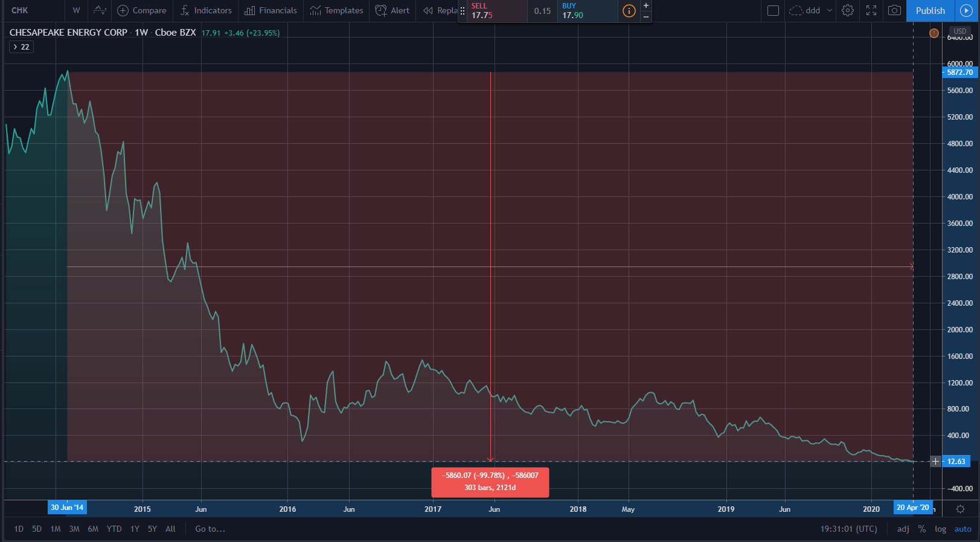The image size is (980, 542).
Task: Select the 5Y time range
Action: 152,529
